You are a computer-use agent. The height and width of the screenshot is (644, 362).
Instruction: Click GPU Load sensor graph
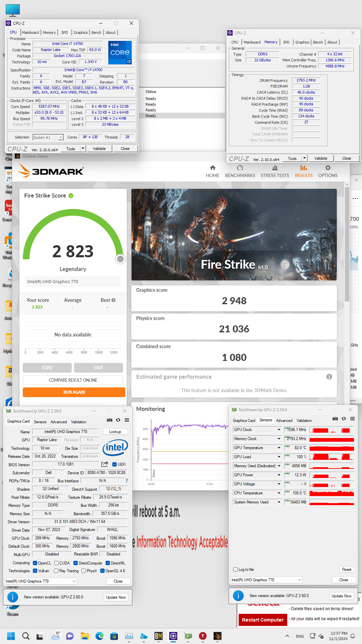(x=331, y=457)
